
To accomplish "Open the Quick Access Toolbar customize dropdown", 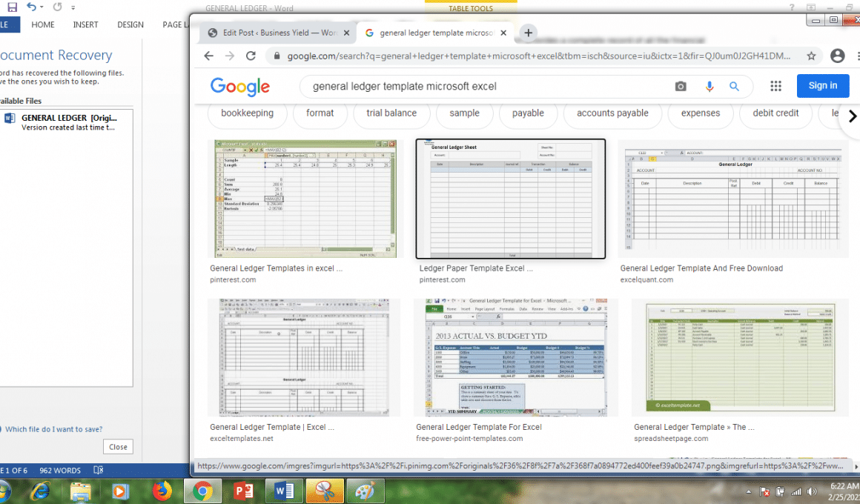I will pyautogui.click(x=73, y=7).
